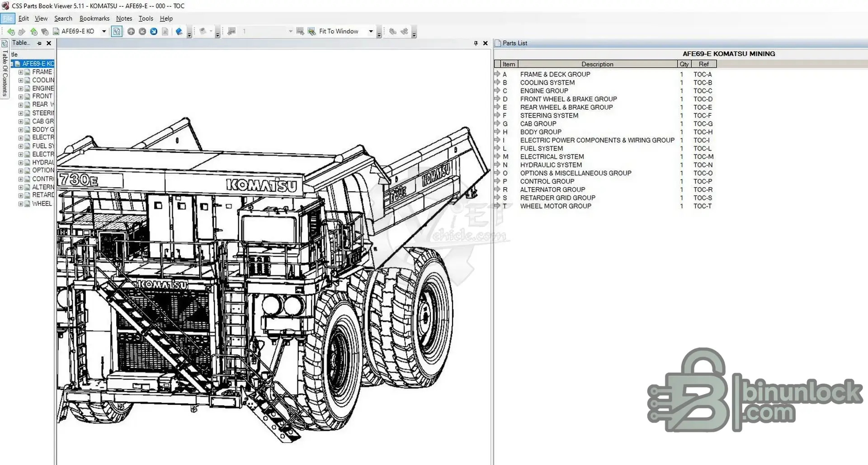Select FRAME & DECK GROUP row
Screen dimensions: 868x465
tap(605, 75)
